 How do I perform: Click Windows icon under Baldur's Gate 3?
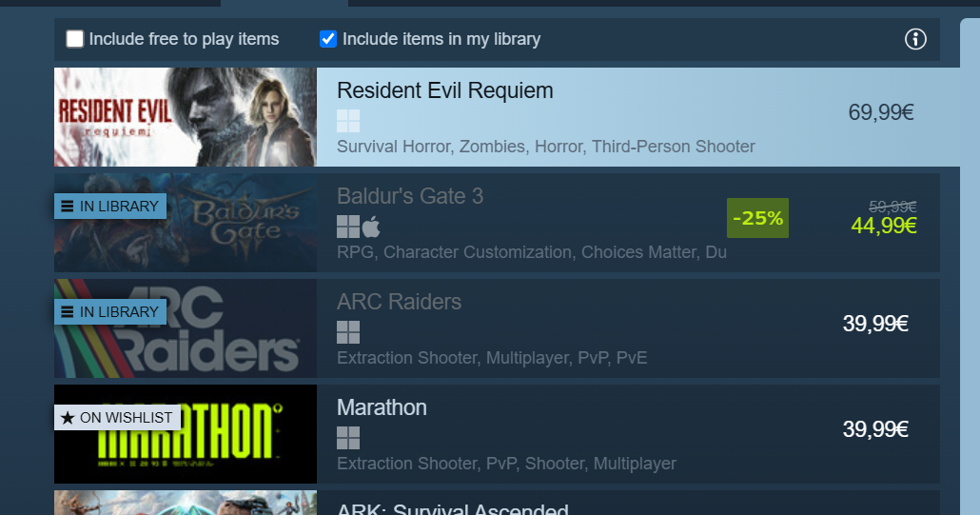click(348, 227)
